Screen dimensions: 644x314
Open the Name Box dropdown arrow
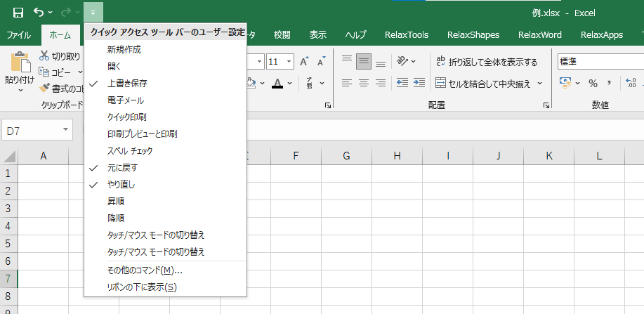click(x=65, y=130)
